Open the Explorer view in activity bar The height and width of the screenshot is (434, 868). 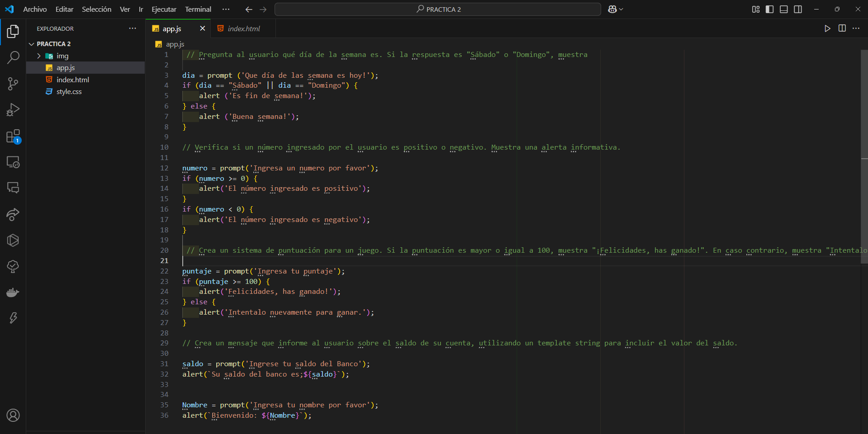13,31
